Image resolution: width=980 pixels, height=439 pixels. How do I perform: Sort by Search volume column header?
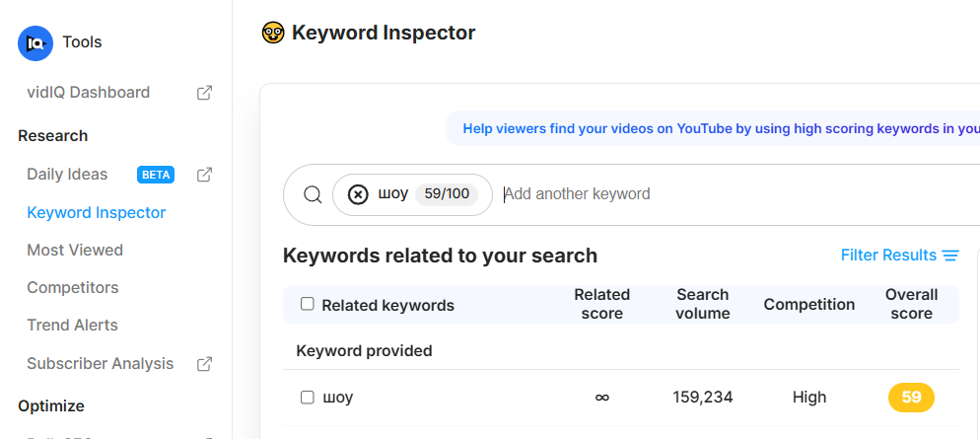click(703, 304)
